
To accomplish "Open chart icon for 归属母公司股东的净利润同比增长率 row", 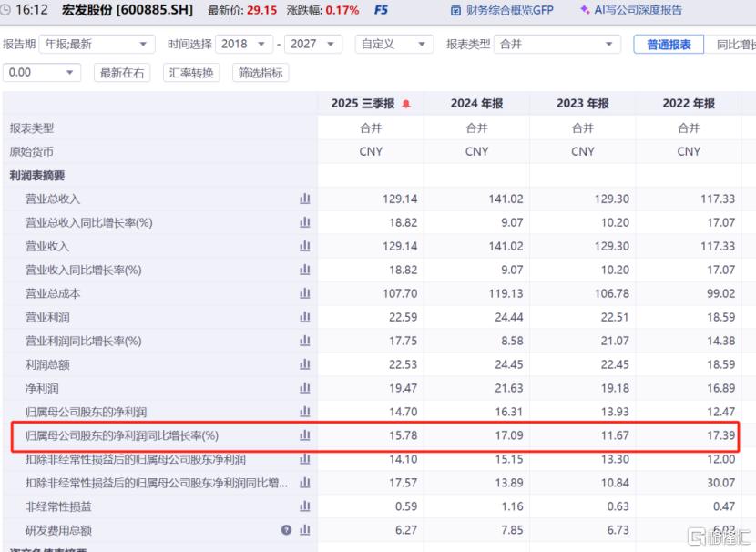I will (x=305, y=435).
